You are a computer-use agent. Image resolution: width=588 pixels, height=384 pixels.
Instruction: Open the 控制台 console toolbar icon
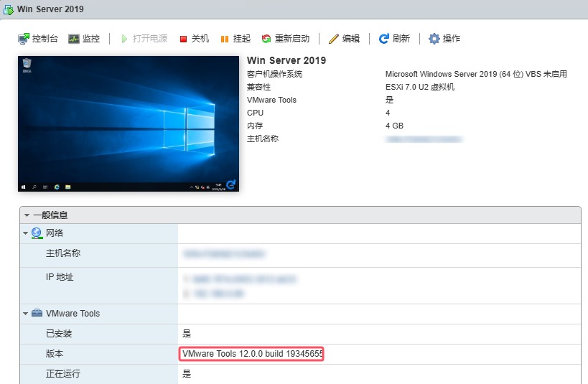pos(24,39)
